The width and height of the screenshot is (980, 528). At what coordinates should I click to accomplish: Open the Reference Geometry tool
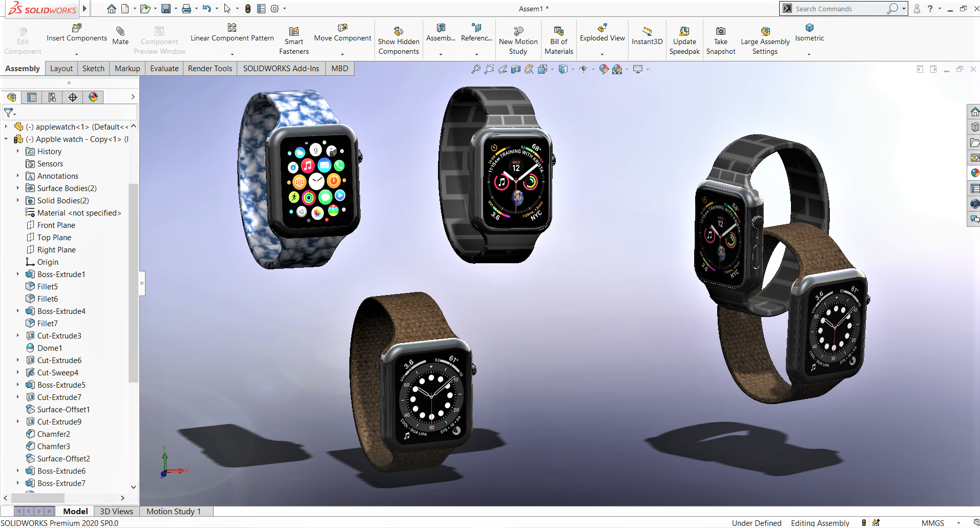476,33
